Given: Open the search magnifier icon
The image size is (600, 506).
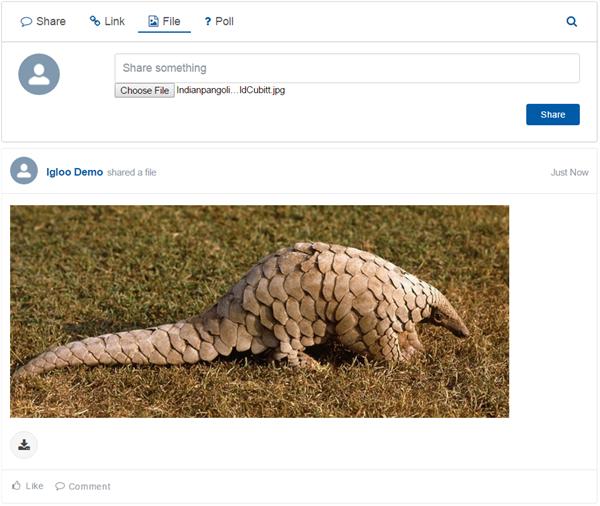Looking at the screenshot, I should pos(571,21).
